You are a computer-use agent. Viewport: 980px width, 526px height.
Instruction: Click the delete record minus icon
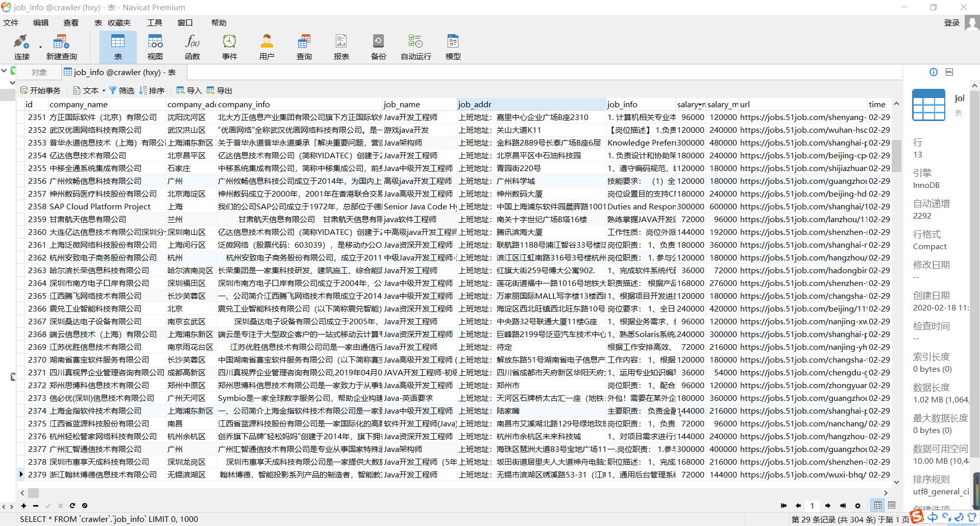tap(36, 506)
